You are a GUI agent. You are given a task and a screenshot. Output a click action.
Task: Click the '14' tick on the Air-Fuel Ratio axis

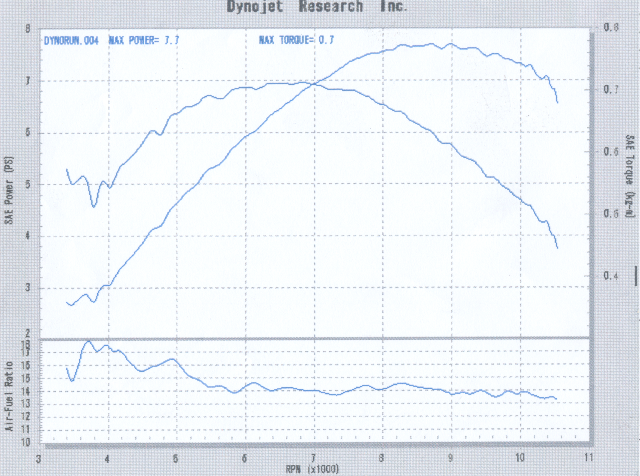point(25,391)
